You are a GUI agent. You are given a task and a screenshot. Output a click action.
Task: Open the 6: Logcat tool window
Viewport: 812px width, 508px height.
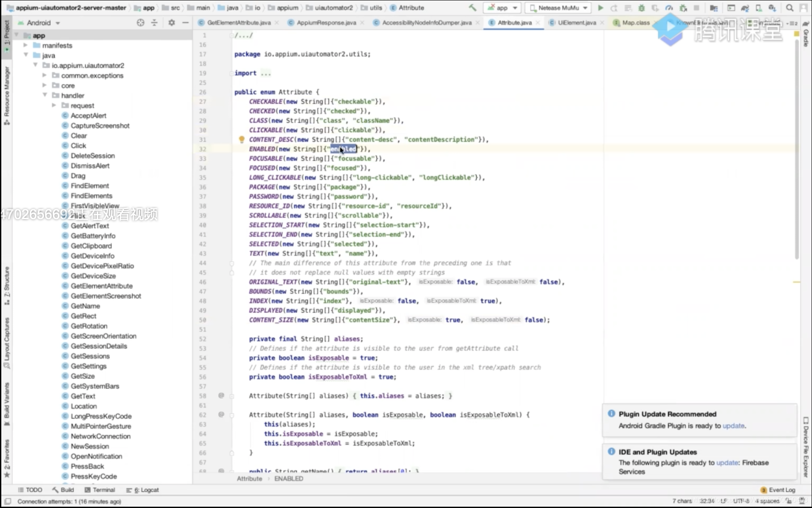142,490
